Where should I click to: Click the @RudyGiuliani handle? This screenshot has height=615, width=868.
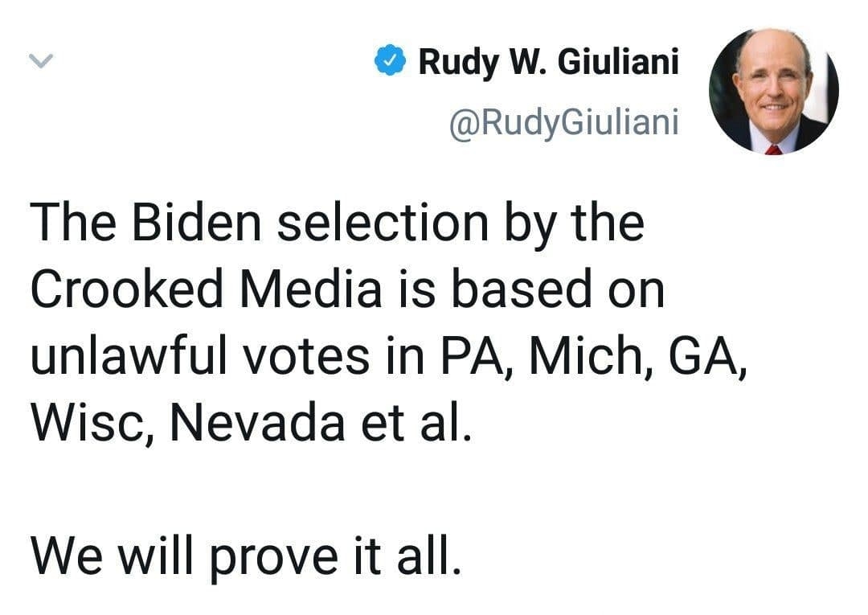566,123
